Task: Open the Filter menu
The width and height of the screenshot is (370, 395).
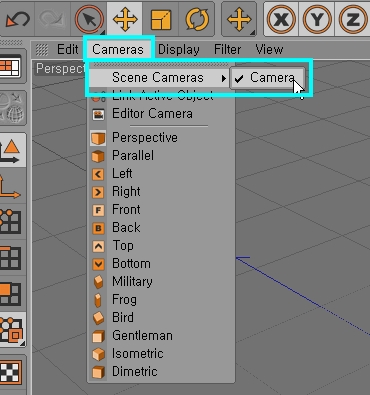Action: click(x=227, y=50)
